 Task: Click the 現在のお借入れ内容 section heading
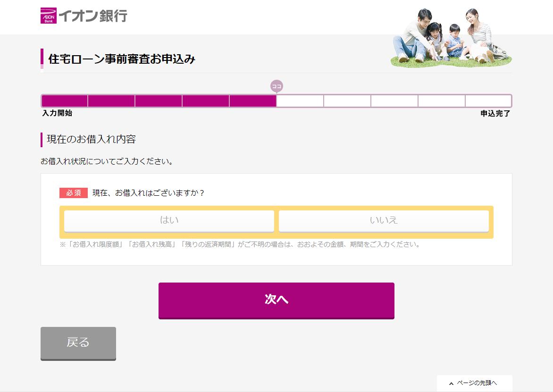pos(91,140)
